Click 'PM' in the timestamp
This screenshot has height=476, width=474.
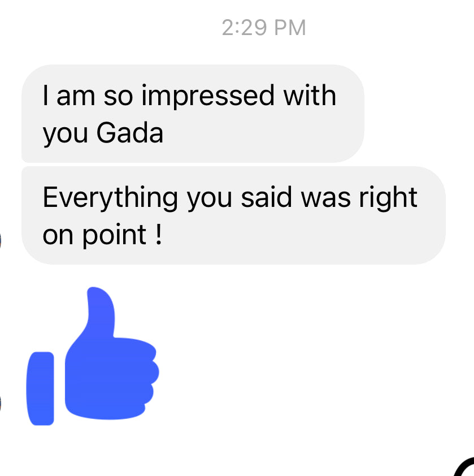[x=290, y=28]
